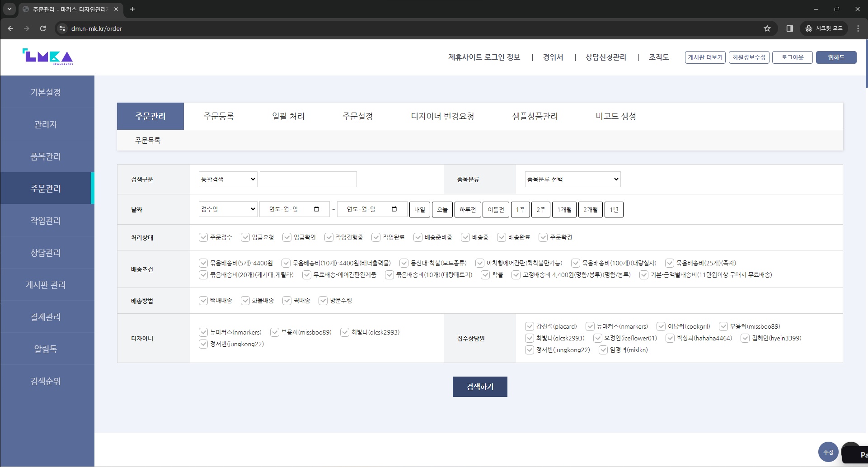This screenshot has width=868, height=467.
Task: Go back with the browser back arrow
Action: 10,28
